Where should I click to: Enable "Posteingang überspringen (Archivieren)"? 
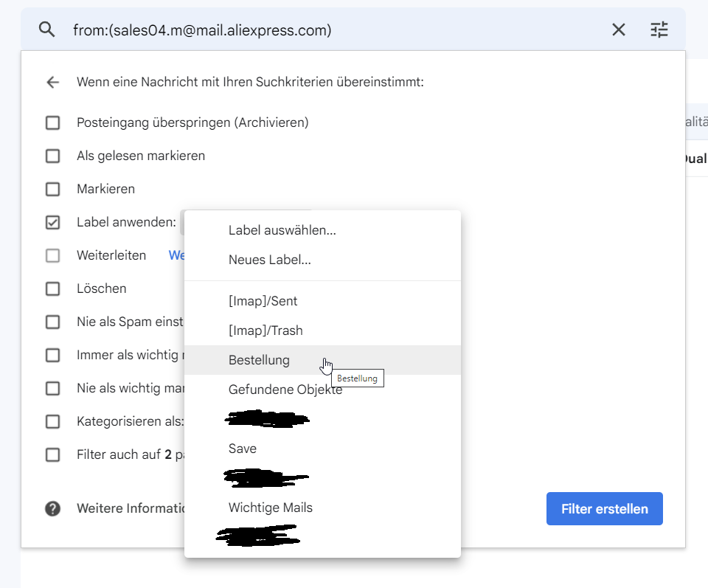[52, 122]
